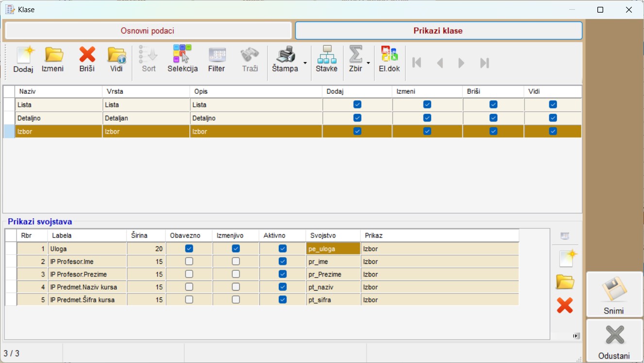Select the pr_ime property cell
The image size is (644, 363).
coord(333,261)
